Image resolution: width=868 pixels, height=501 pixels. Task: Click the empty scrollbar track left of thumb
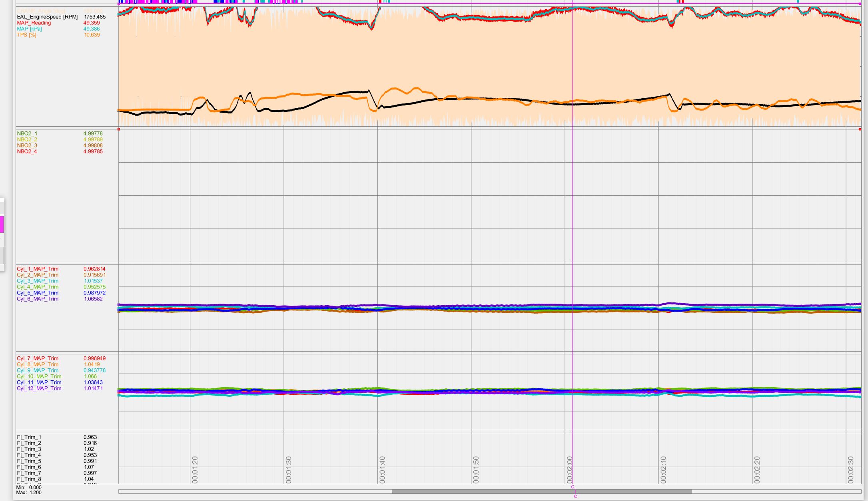pyautogui.click(x=256, y=491)
